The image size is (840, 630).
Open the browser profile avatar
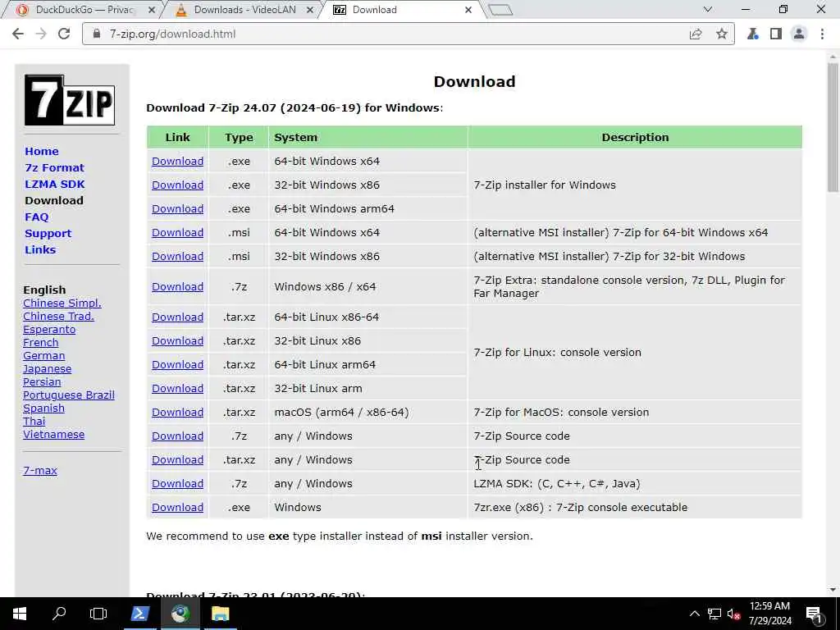[799, 34]
